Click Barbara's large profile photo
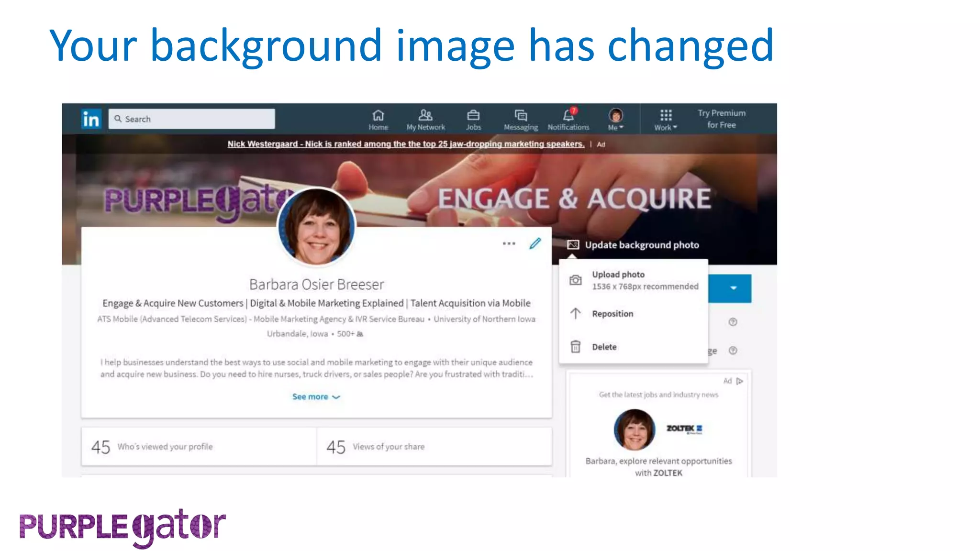980x551 pixels. click(317, 227)
